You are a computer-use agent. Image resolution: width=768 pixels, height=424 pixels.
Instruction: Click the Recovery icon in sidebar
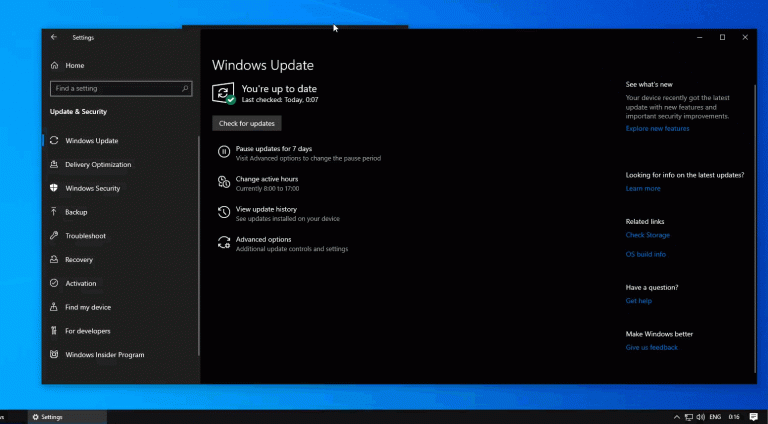click(x=54, y=259)
